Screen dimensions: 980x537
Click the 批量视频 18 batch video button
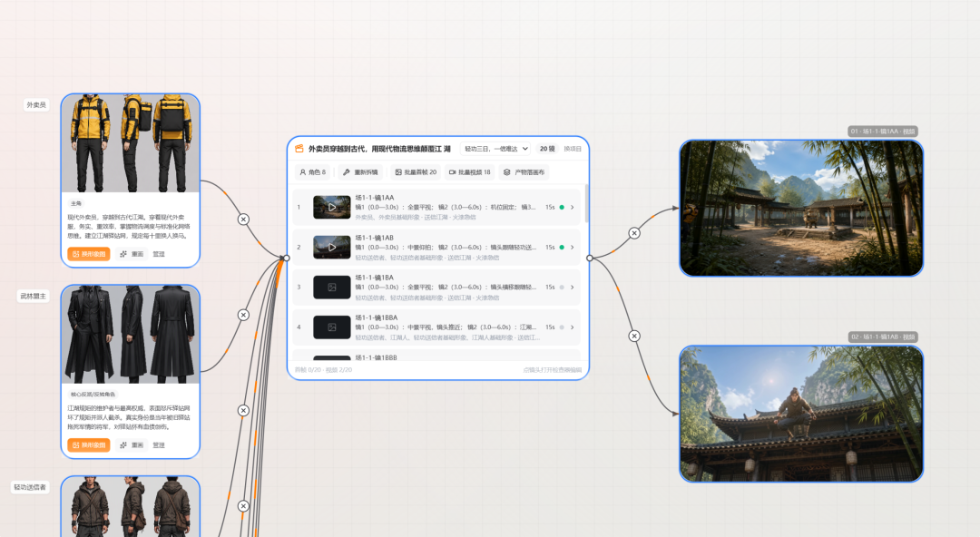pyautogui.click(x=469, y=172)
